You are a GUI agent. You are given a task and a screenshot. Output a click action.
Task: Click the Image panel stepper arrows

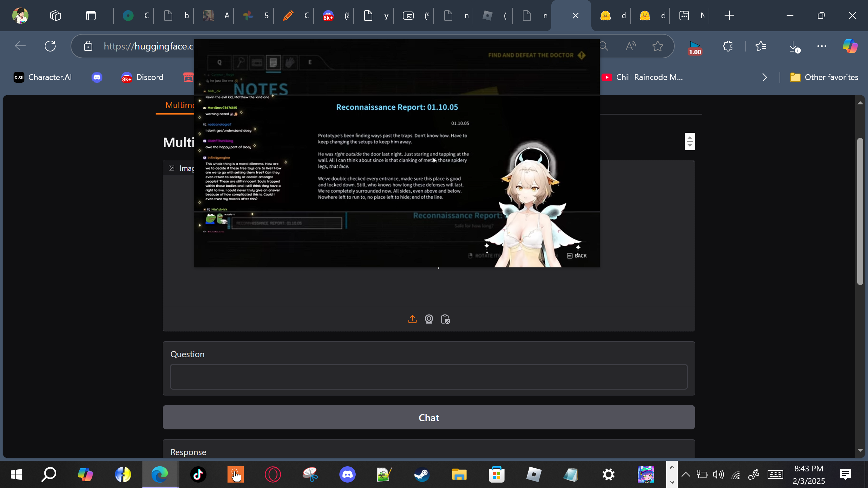click(x=690, y=141)
